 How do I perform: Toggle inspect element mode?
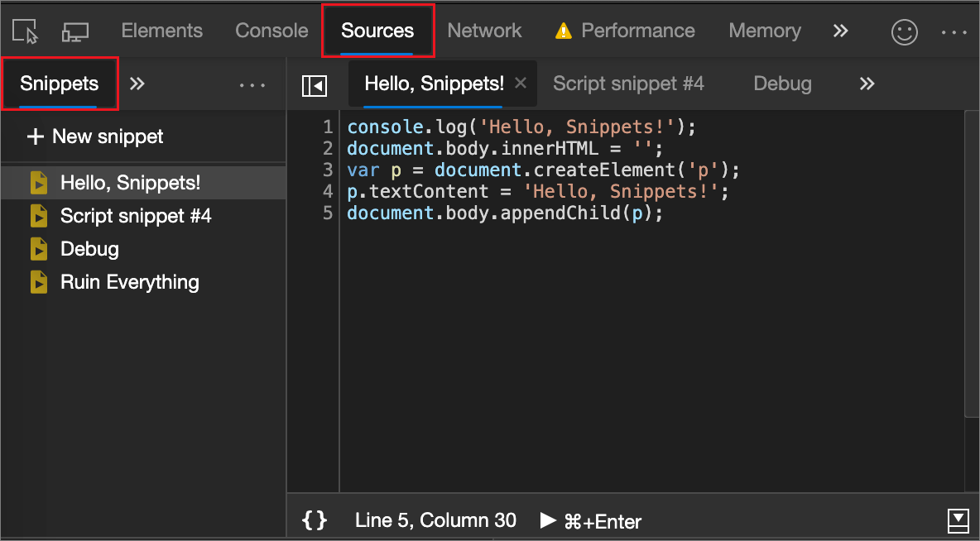tap(25, 31)
